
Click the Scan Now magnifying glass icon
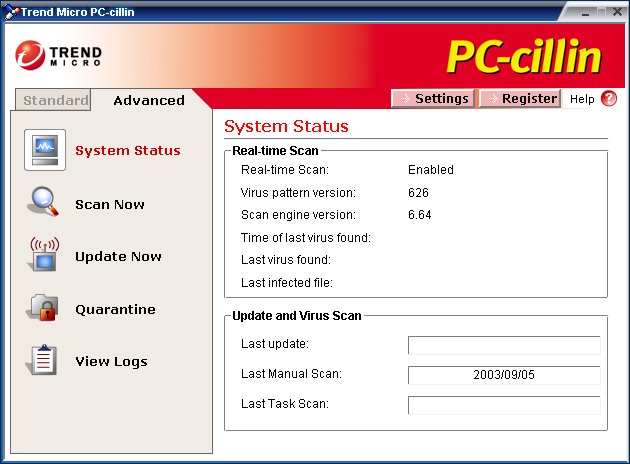(x=43, y=202)
